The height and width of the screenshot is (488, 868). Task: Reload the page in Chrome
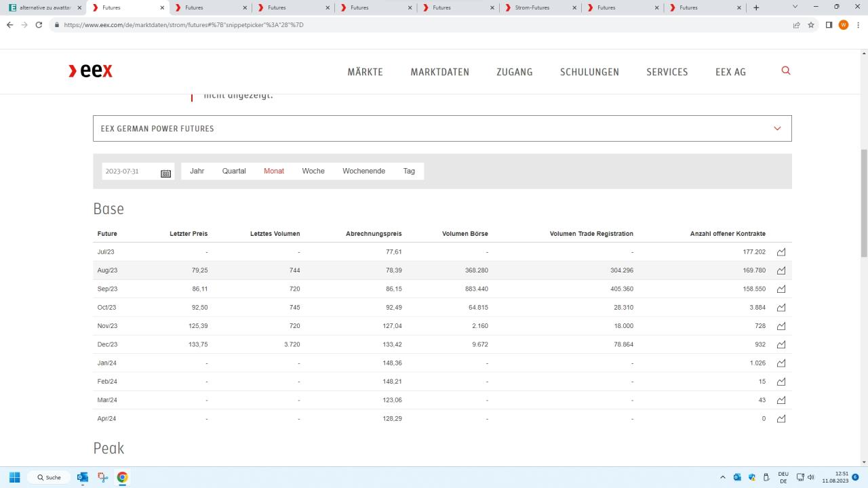[x=39, y=24]
